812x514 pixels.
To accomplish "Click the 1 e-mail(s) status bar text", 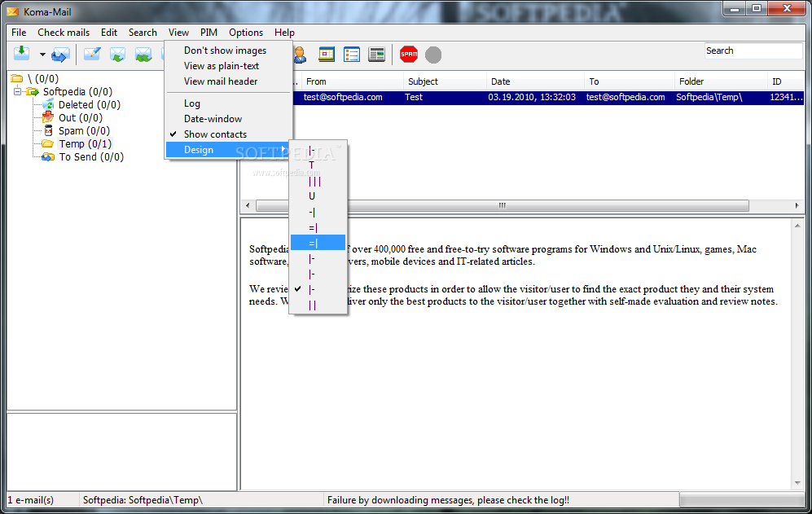I will (x=31, y=500).
